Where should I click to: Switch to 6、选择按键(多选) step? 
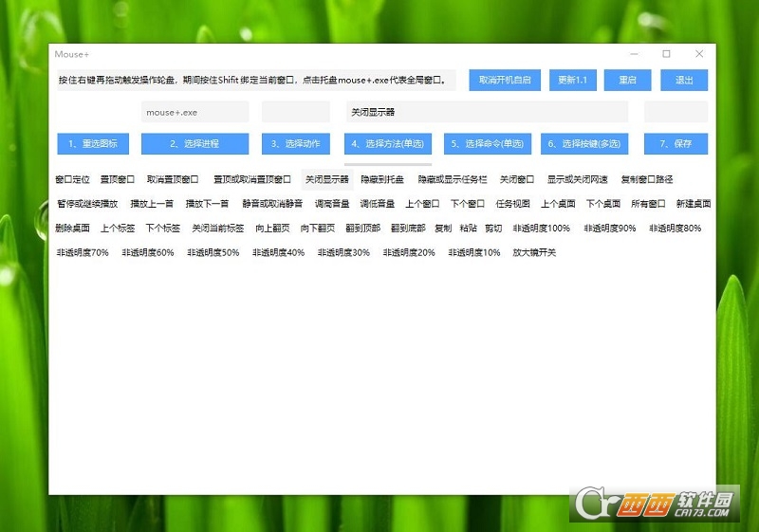pyautogui.click(x=584, y=143)
